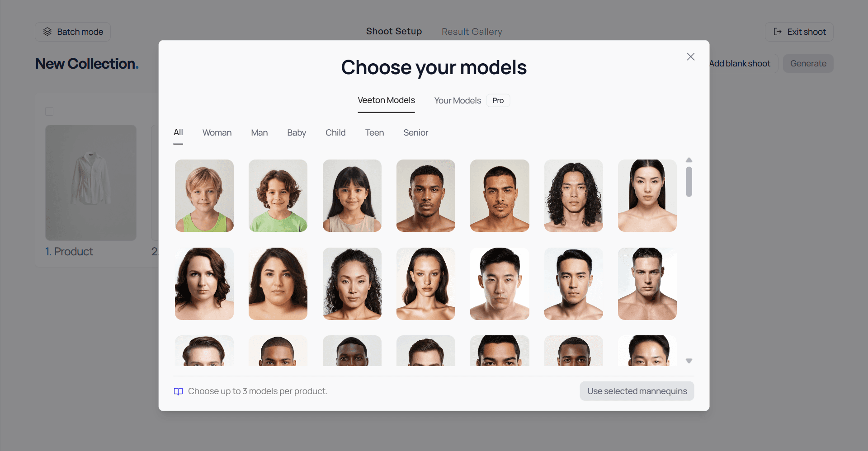This screenshot has height=451, width=868.
Task: Click the Generate button
Action: click(x=808, y=64)
